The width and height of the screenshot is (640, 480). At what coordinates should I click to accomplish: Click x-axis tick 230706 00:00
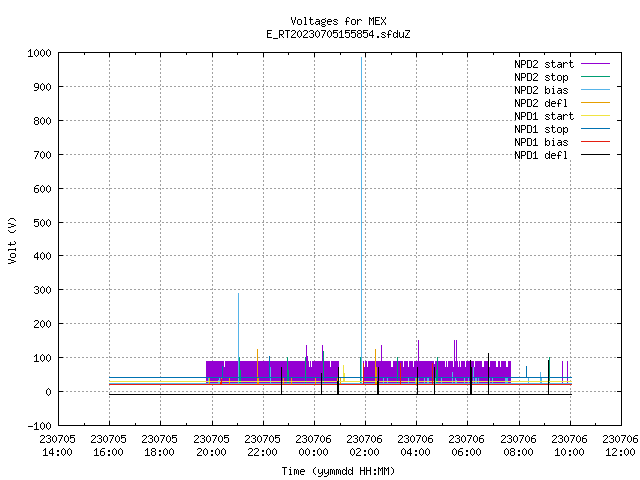point(313,446)
